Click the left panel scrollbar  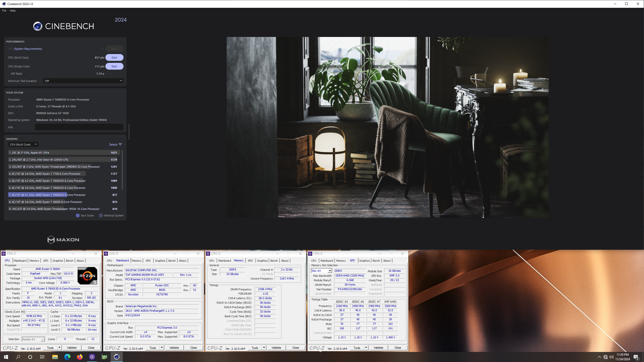(129, 131)
